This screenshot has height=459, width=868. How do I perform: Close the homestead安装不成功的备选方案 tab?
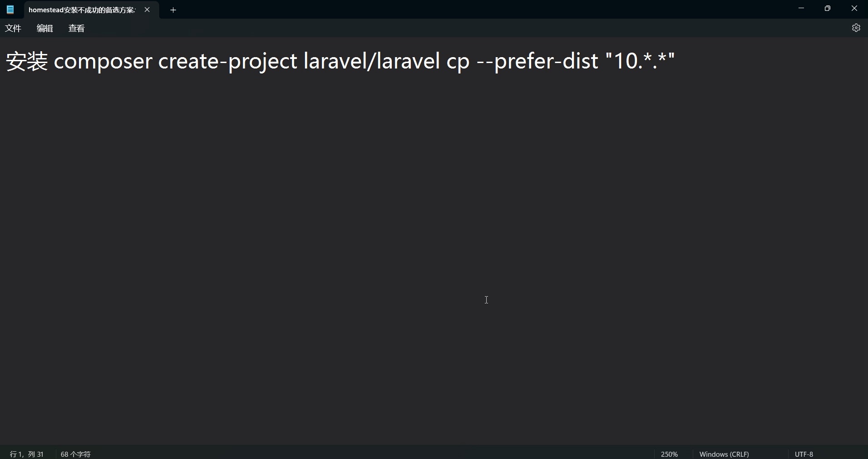148,10
